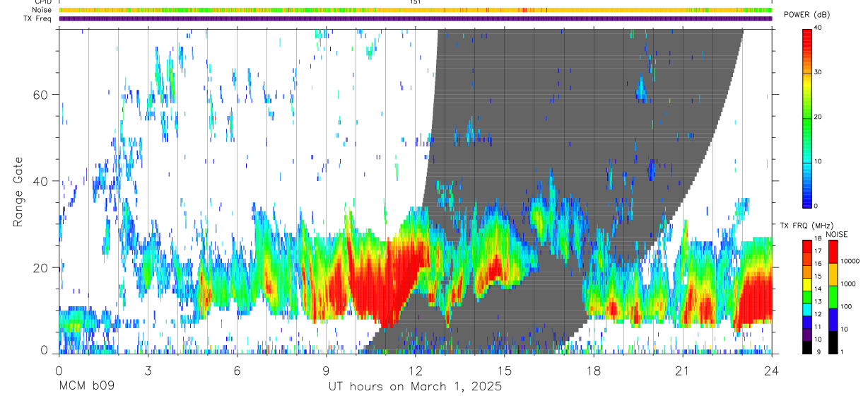Click the '16' tick of TX FRQ legend
Viewport: 868px width, 401px height.
(816, 264)
